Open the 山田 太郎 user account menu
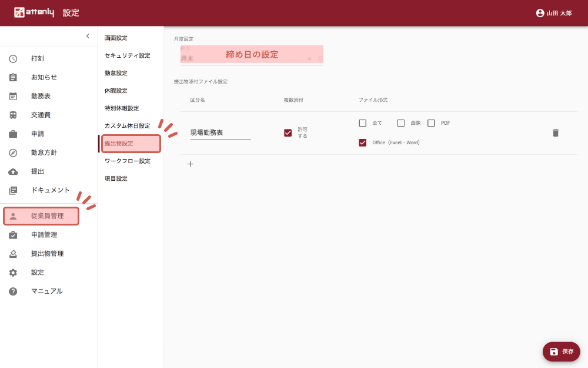Screen dimensions: 588x368 coord(553,13)
